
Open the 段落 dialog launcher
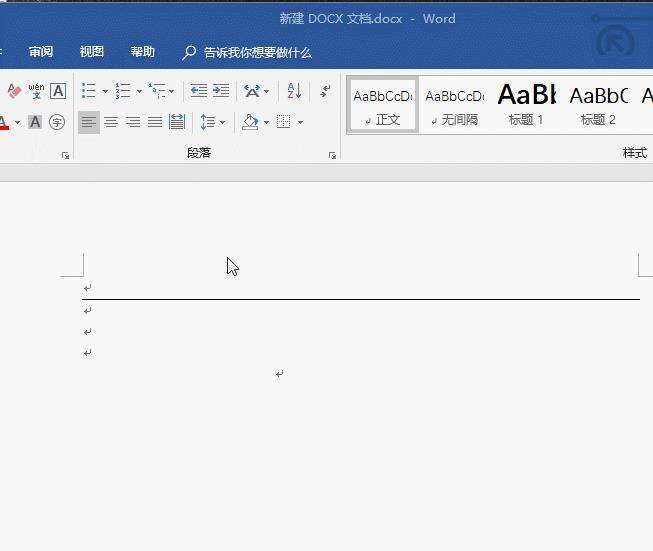[332, 155]
